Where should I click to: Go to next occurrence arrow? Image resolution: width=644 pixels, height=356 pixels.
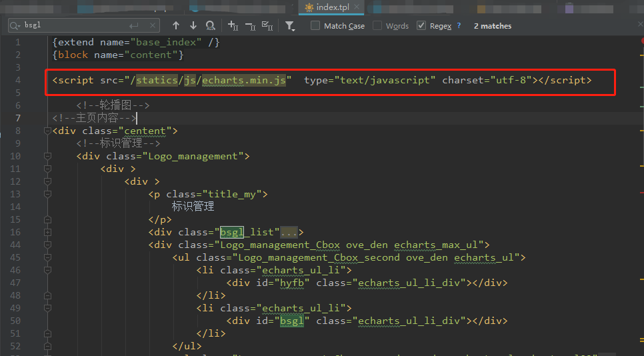193,25
